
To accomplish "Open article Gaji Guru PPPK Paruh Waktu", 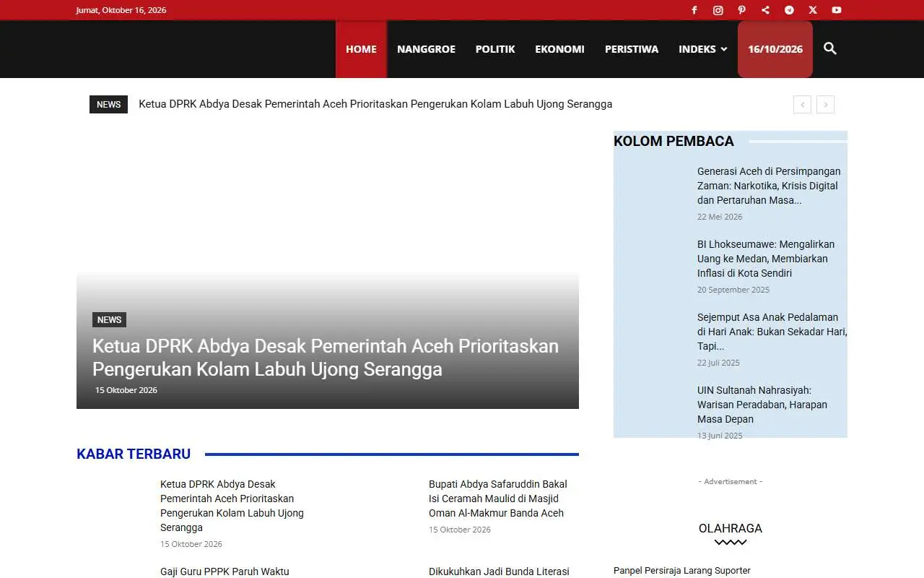I will tap(225, 571).
